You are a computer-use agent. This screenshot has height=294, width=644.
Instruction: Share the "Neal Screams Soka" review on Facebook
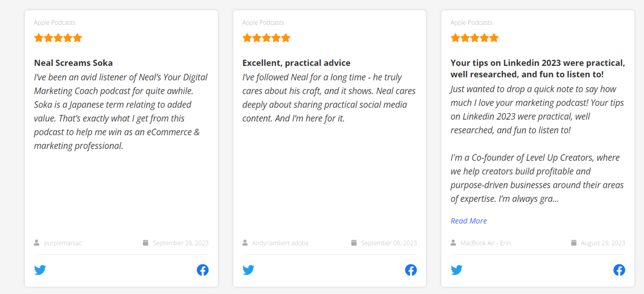(203, 270)
